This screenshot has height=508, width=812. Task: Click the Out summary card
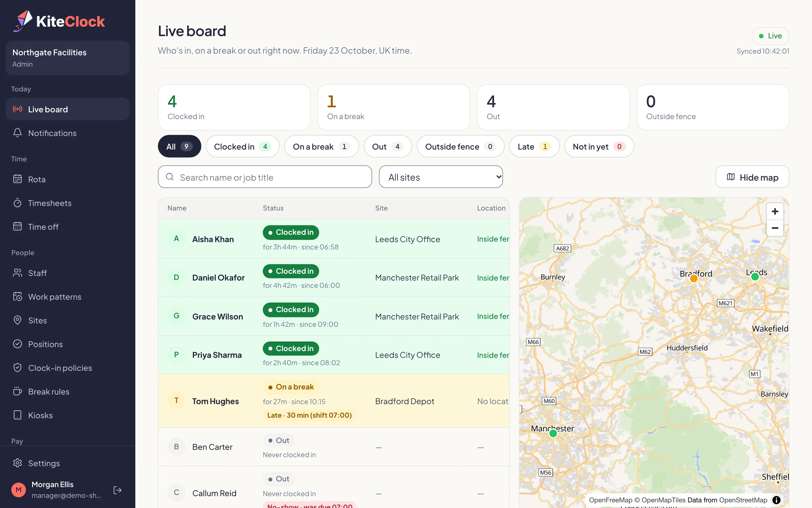click(553, 107)
